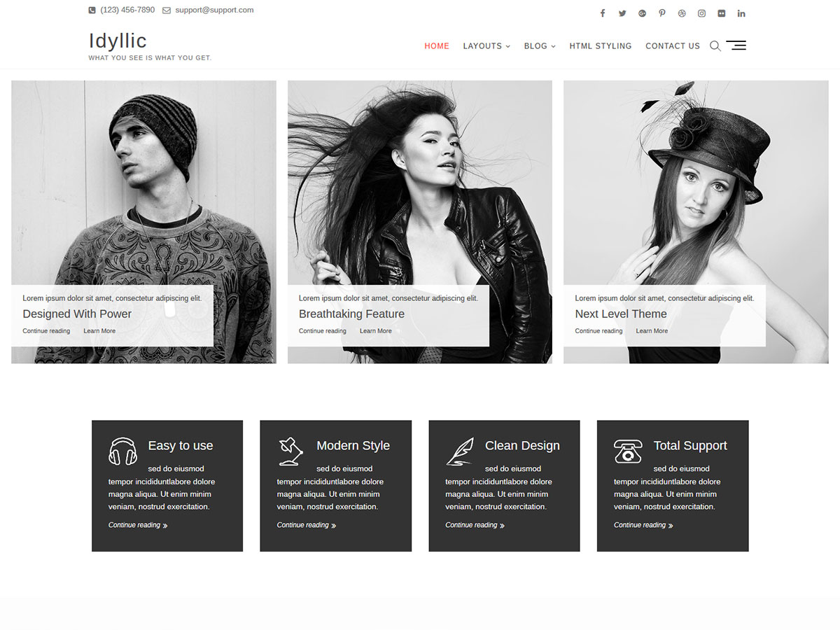Open the Pinterest profile icon
This screenshot has width=840, height=630.
tap(661, 13)
